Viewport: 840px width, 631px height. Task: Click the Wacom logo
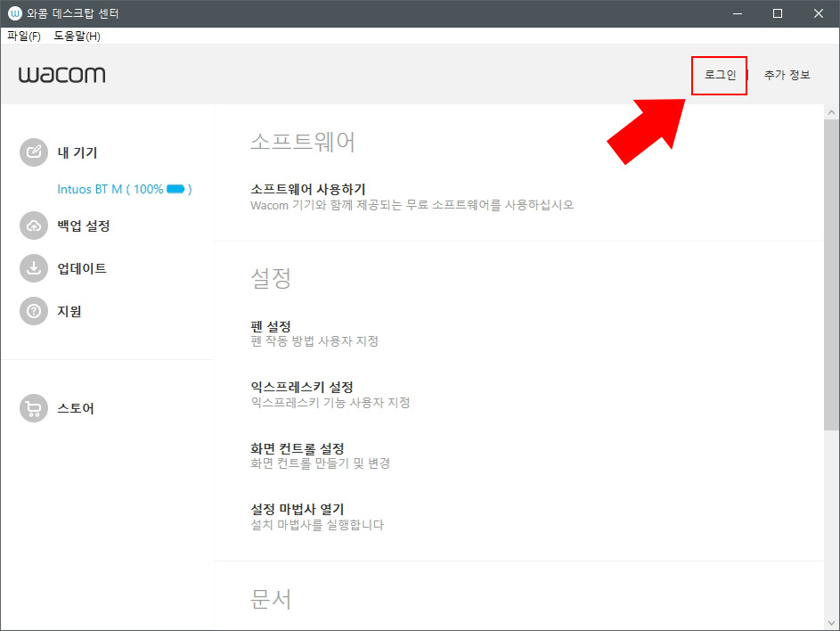click(x=61, y=75)
